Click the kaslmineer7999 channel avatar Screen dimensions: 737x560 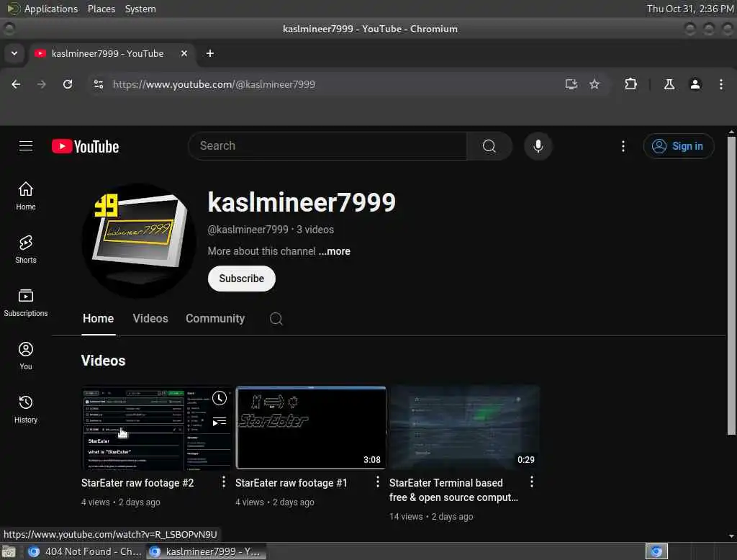(139, 240)
